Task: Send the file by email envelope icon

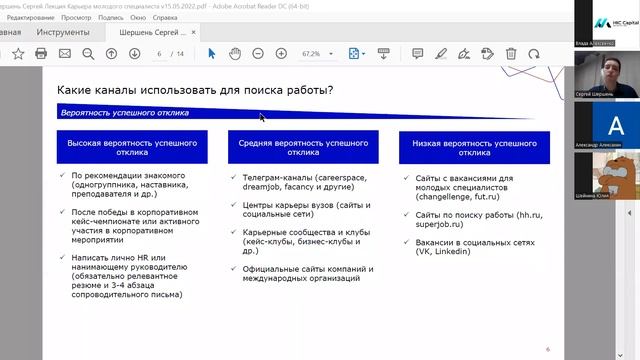Action: (x=64, y=53)
